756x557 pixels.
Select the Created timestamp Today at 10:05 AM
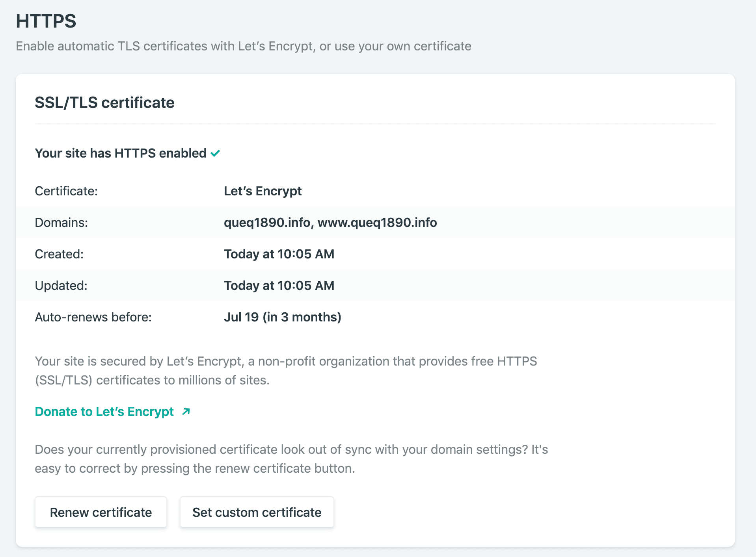point(279,254)
